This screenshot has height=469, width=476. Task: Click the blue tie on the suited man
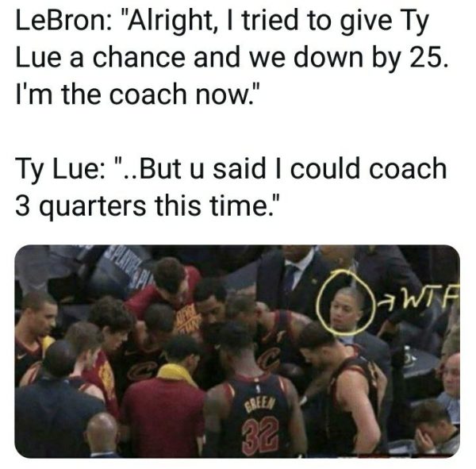pos(290,277)
